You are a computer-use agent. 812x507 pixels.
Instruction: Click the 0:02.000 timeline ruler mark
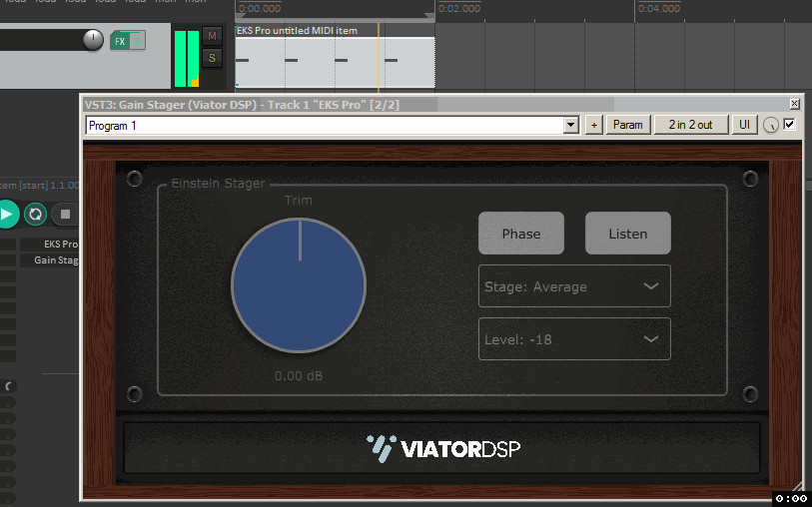pos(459,9)
